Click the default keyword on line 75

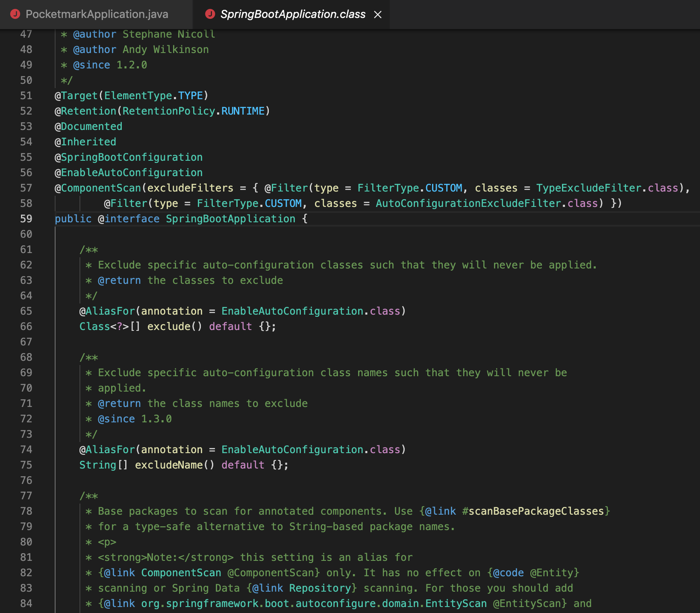tap(243, 465)
